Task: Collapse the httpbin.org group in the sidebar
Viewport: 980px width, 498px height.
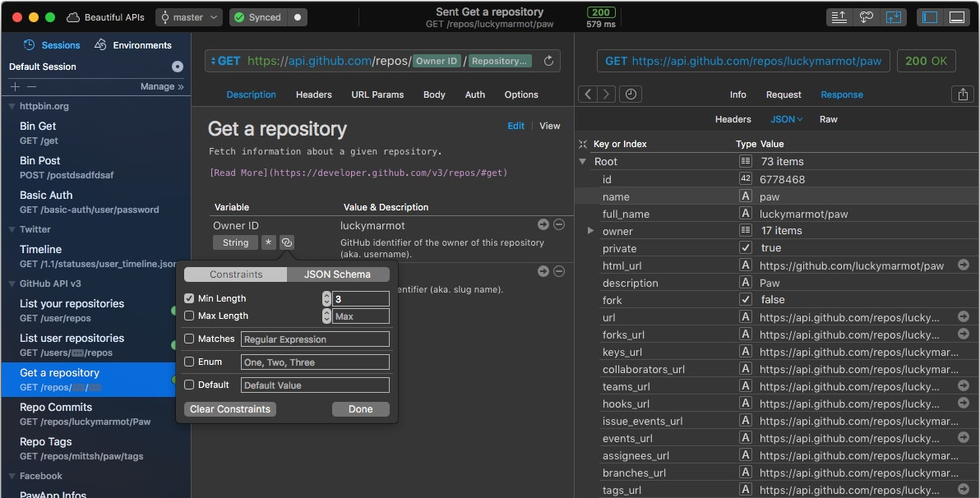Action: point(12,106)
